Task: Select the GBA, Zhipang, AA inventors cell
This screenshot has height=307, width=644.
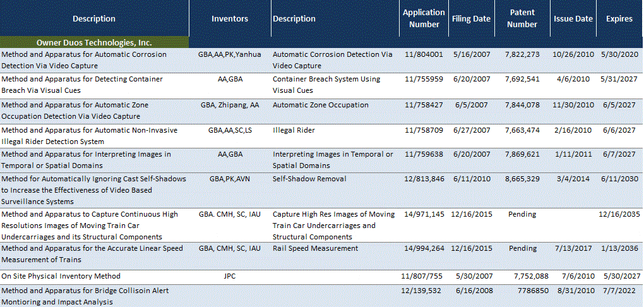Action: pyautogui.click(x=230, y=105)
